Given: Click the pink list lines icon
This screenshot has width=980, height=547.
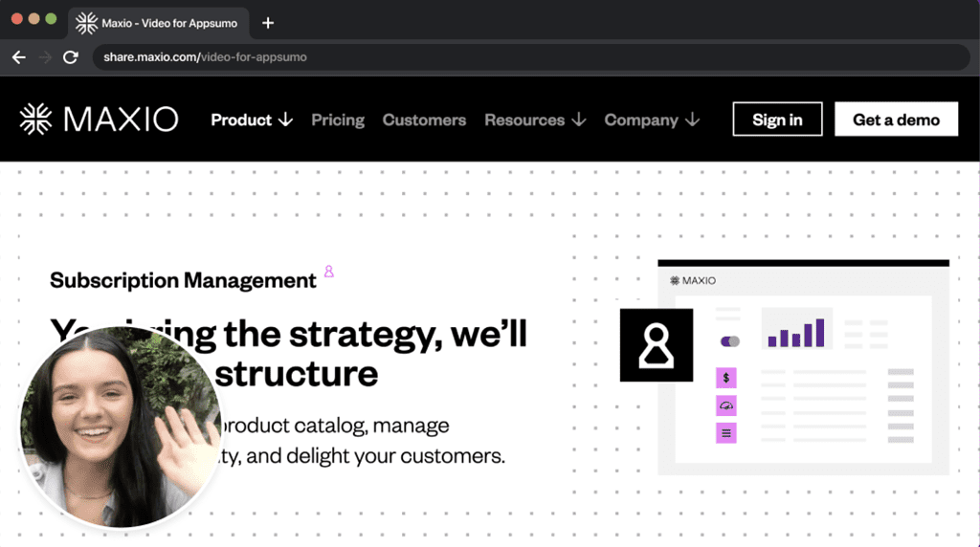Looking at the screenshot, I should pyautogui.click(x=726, y=433).
